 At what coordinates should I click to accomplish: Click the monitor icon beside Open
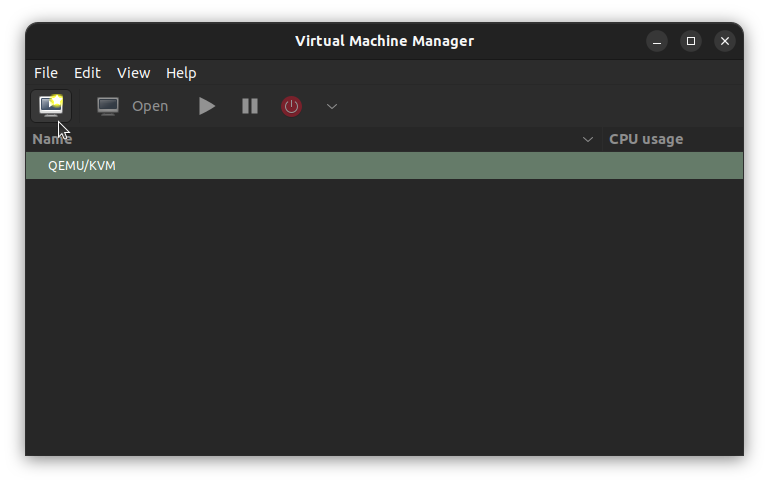click(x=108, y=106)
